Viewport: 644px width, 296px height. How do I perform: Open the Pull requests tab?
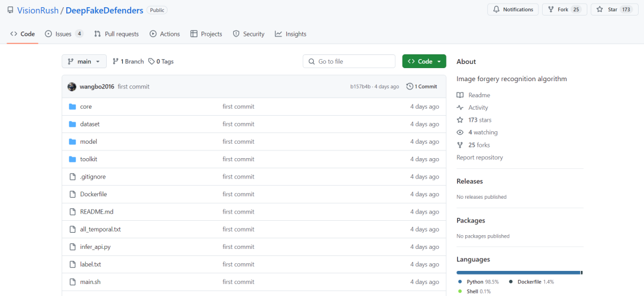tap(116, 34)
